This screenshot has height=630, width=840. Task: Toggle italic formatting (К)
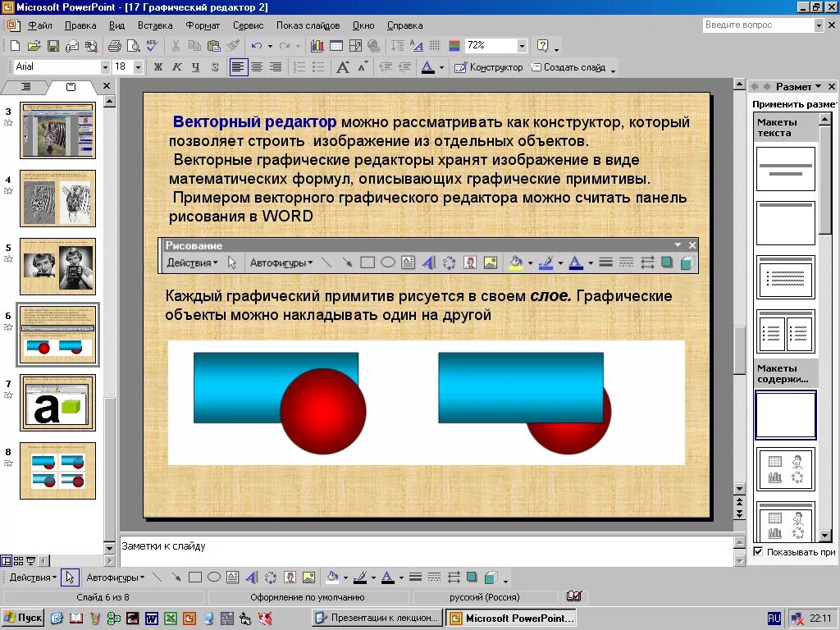[177, 67]
